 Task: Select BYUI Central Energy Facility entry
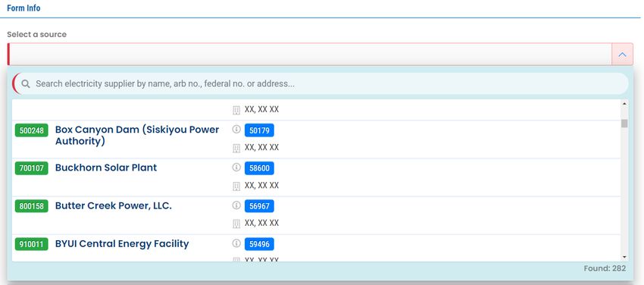316,248
